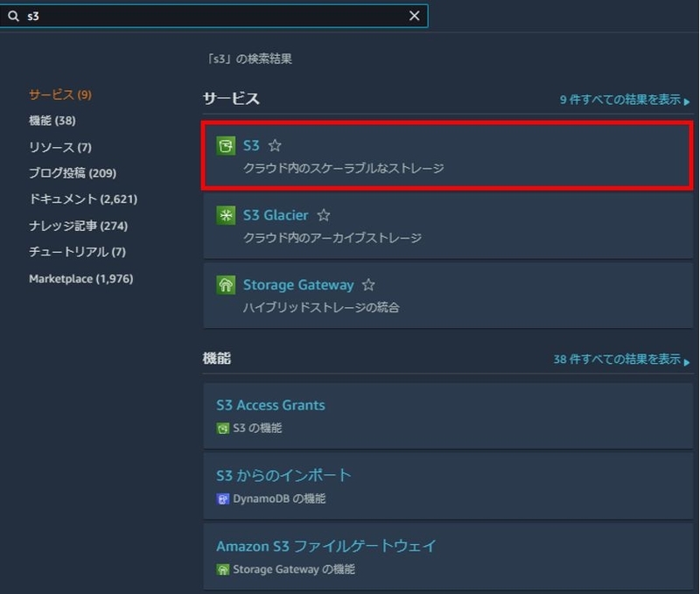Open the Storage Gateway service
The width and height of the screenshot is (700, 594).
pyautogui.click(x=298, y=284)
